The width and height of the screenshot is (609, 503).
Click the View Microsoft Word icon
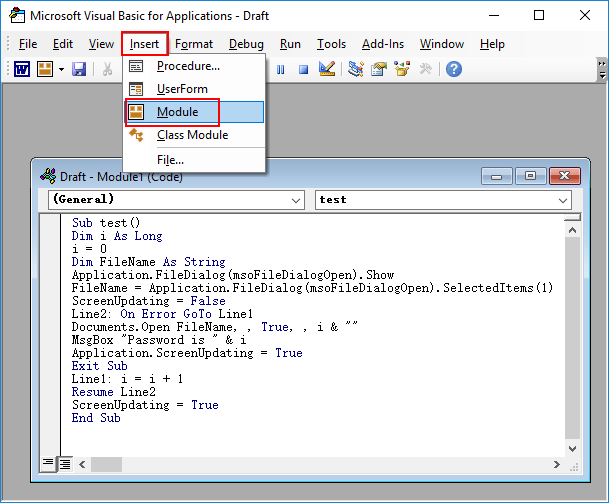22,70
